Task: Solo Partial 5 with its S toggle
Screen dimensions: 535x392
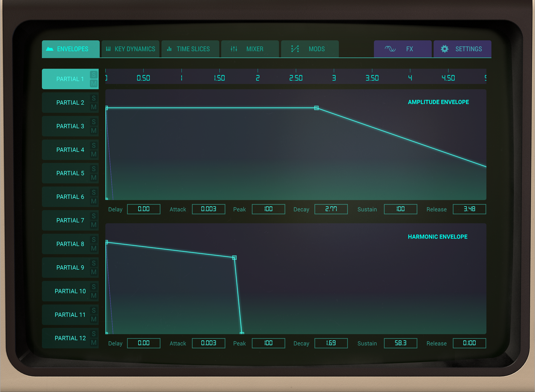Action: [93, 168]
